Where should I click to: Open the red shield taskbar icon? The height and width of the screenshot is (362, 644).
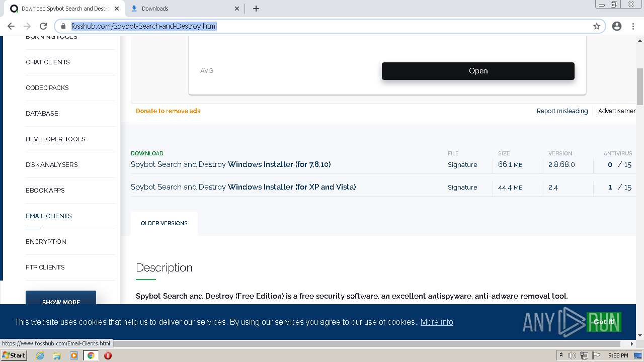(x=108, y=355)
